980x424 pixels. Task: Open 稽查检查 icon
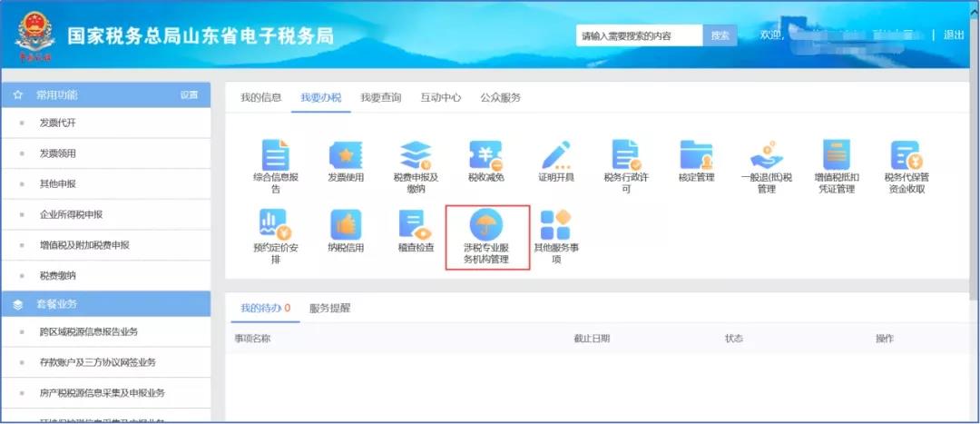coord(416,225)
